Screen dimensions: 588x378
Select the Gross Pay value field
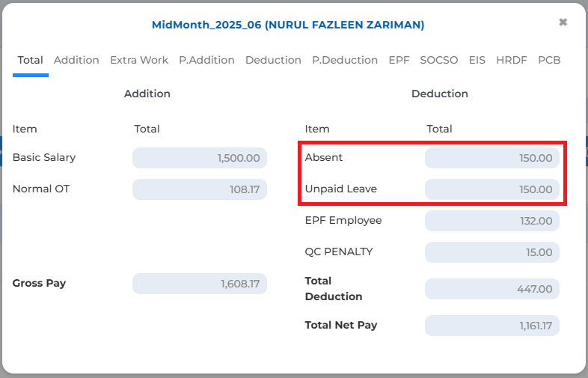point(200,284)
